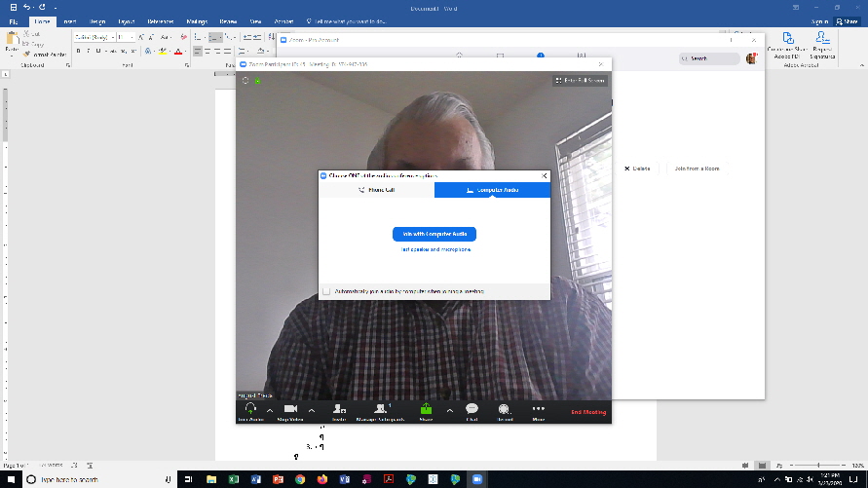Apply Bold formatting in Word

pos(78,51)
